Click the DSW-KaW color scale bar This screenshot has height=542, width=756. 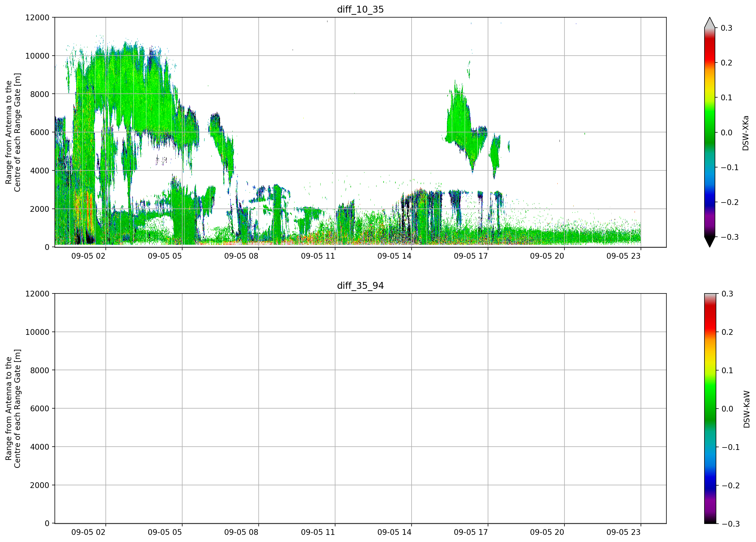pos(710,409)
